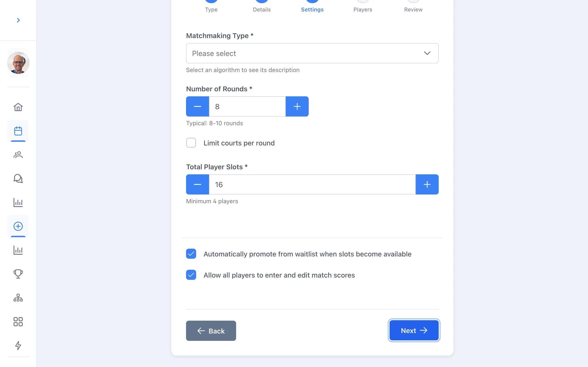
Task: Open the chat messages icon
Action: (18, 179)
